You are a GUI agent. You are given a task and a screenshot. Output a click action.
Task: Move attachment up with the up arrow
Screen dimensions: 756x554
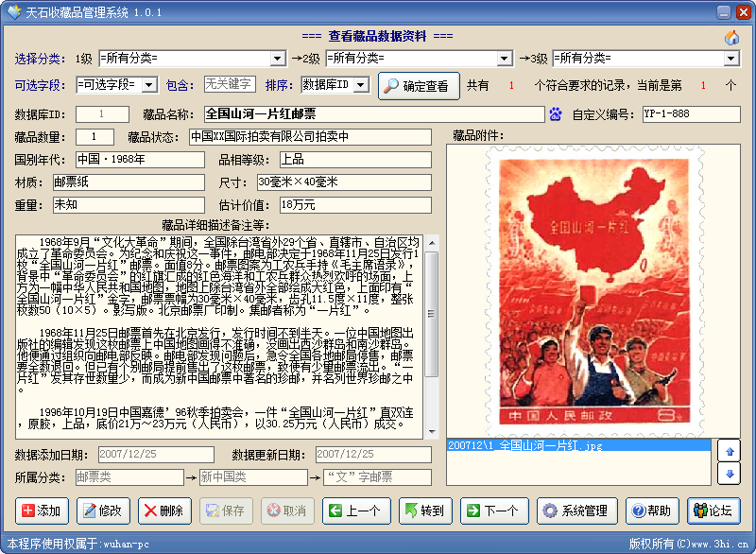pyautogui.click(x=729, y=451)
